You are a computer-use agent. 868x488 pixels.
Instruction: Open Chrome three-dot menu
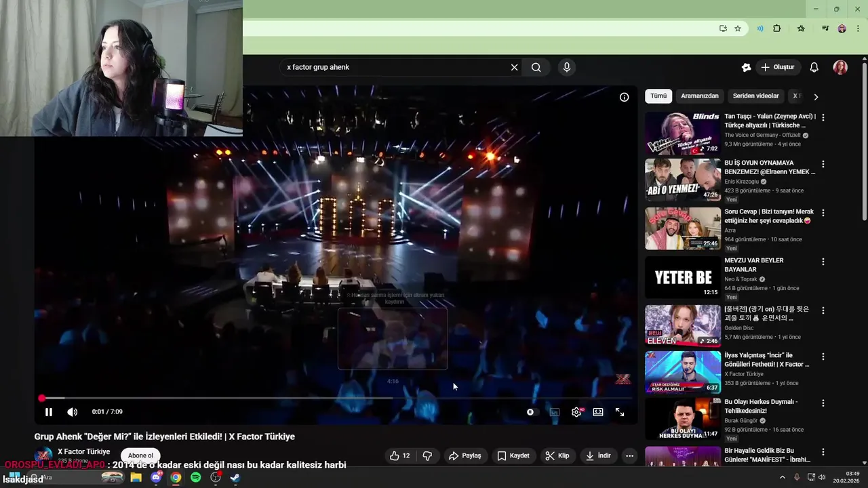point(859,28)
